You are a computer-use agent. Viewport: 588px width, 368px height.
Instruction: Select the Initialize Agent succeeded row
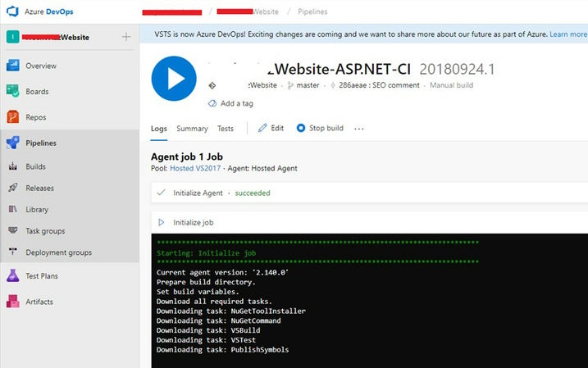click(369, 193)
